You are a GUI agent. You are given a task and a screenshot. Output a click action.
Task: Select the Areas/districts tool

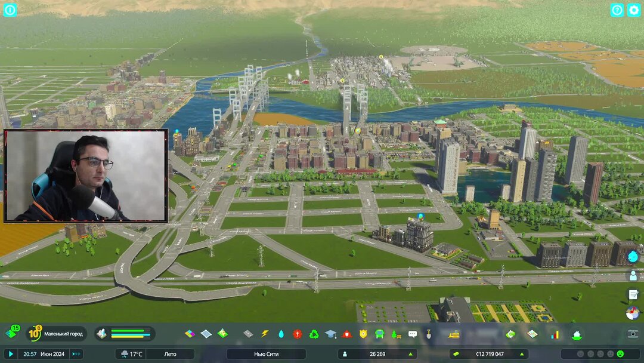pyautogui.click(x=206, y=334)
